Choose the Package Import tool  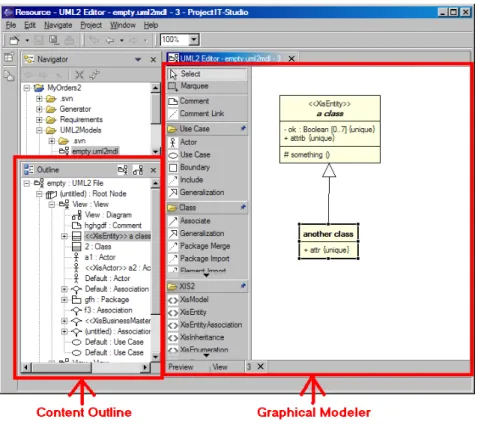(207, 259)
